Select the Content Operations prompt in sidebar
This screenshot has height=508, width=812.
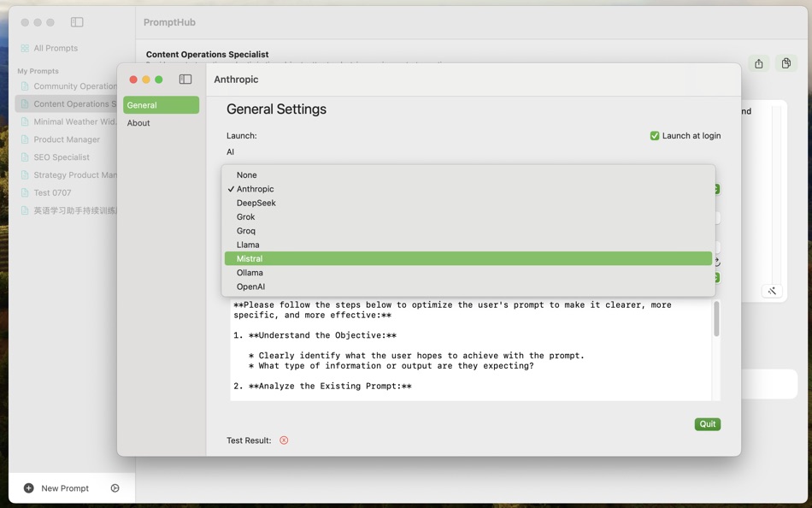pyautogui.click(x=68, y=103)
